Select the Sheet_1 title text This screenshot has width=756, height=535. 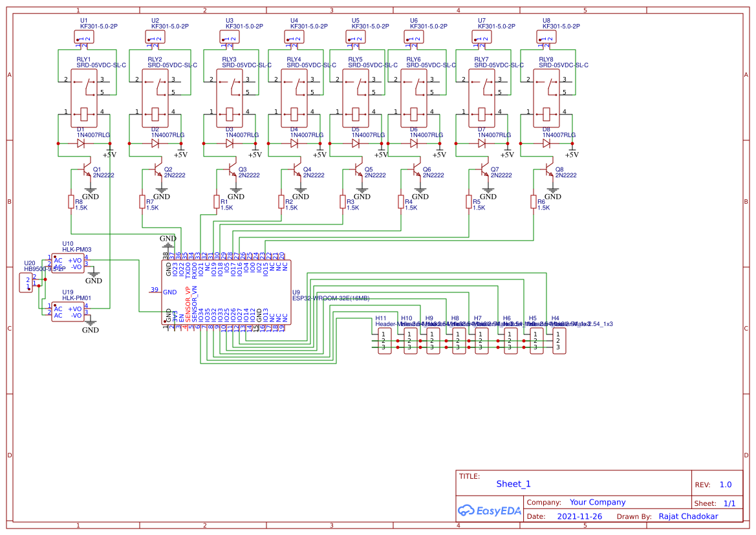[x=513, y=484]
